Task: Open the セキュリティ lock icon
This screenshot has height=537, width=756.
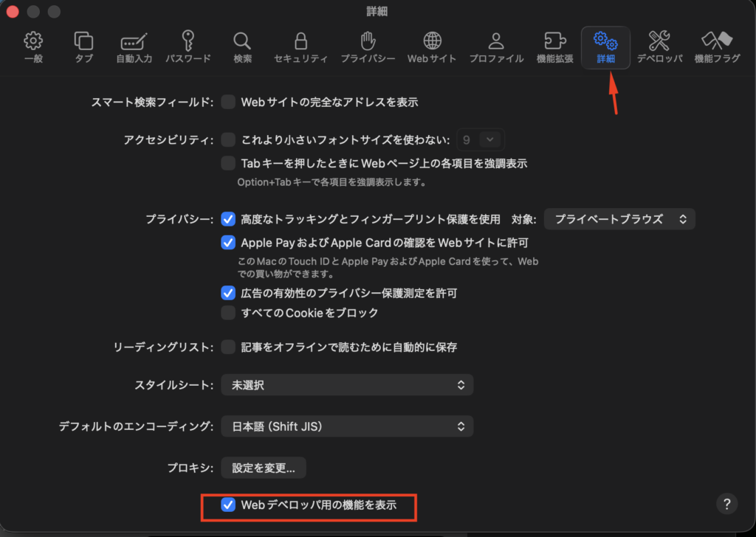Action: [x=300, y=47]
